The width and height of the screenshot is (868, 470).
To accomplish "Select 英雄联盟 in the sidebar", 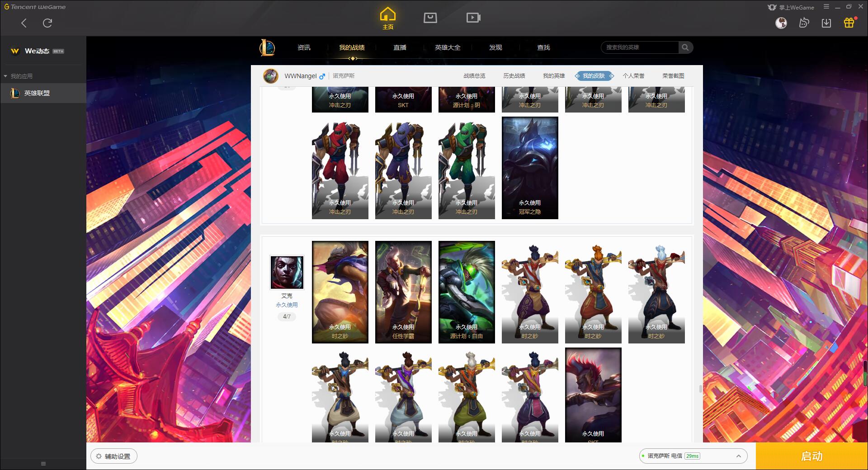I will [x=43, y=93].
